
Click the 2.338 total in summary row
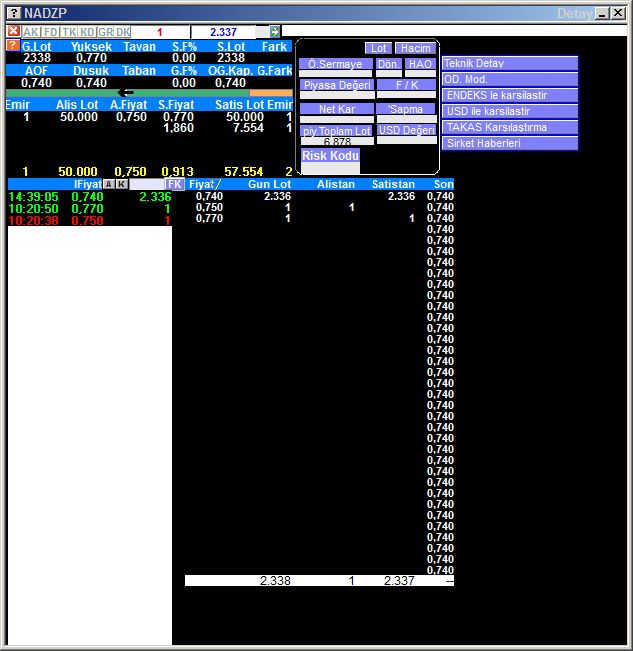[275, 580]
